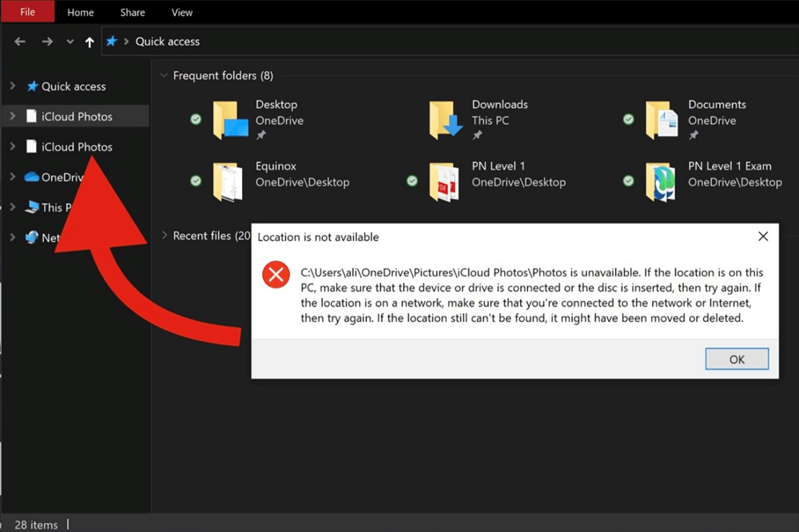
Task: Expand the Recent files section
Action: tap(165, 236)
